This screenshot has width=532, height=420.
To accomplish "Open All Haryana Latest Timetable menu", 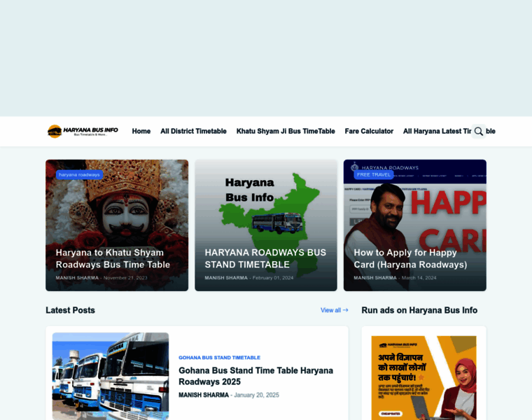I will click(x=449, y=132).
